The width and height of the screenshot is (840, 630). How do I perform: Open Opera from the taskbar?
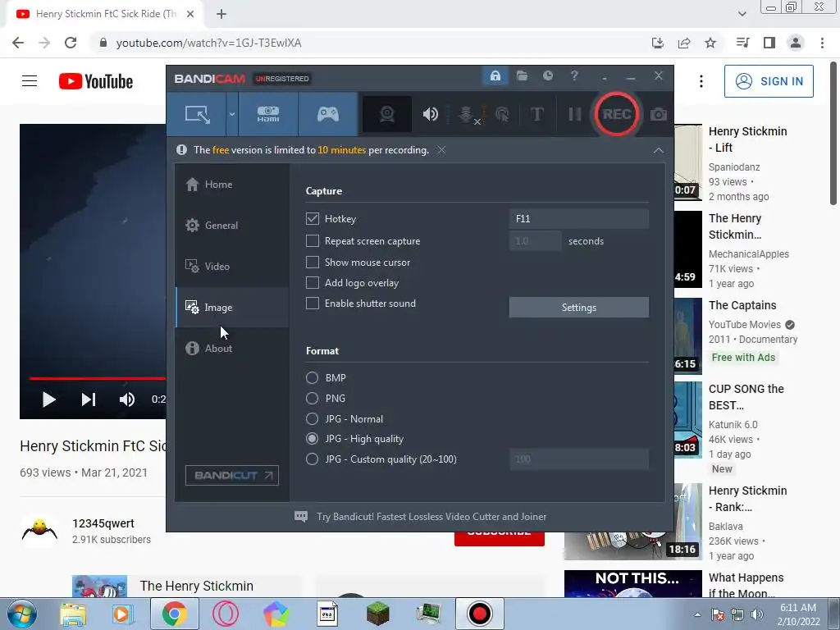coord(225,614)
